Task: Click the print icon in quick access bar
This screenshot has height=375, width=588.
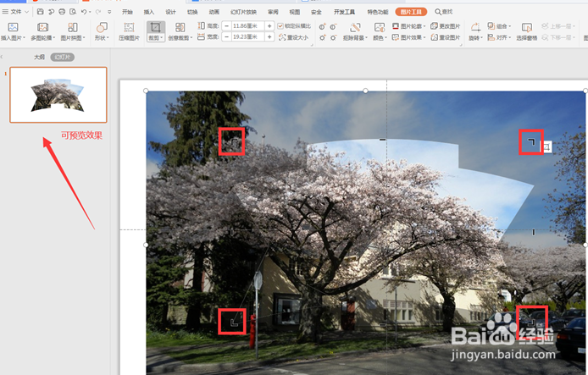Action: (62, 12)
